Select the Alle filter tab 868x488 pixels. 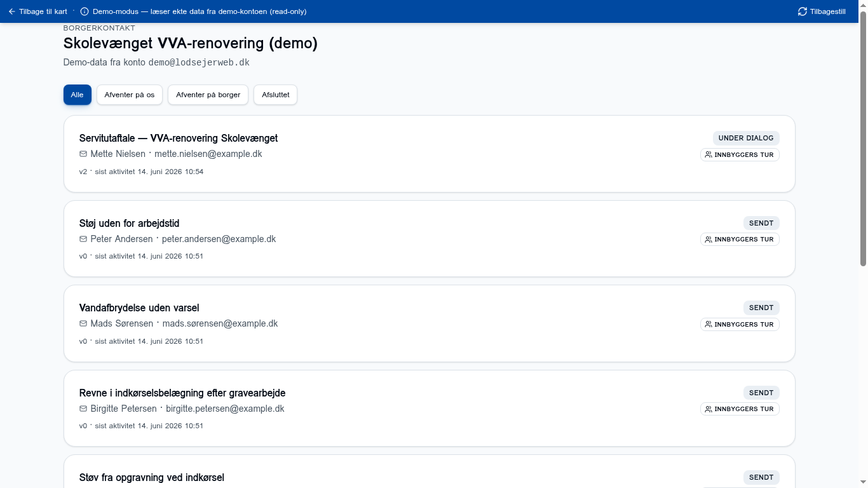click(x=78, y=95)
